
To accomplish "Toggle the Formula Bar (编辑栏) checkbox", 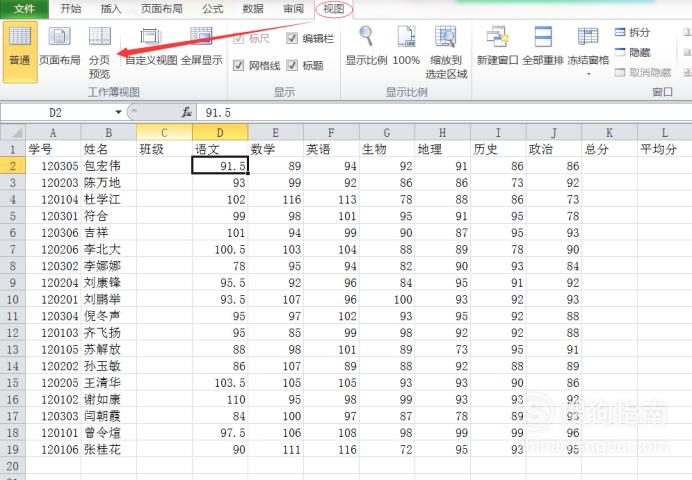I will [292, 38].
